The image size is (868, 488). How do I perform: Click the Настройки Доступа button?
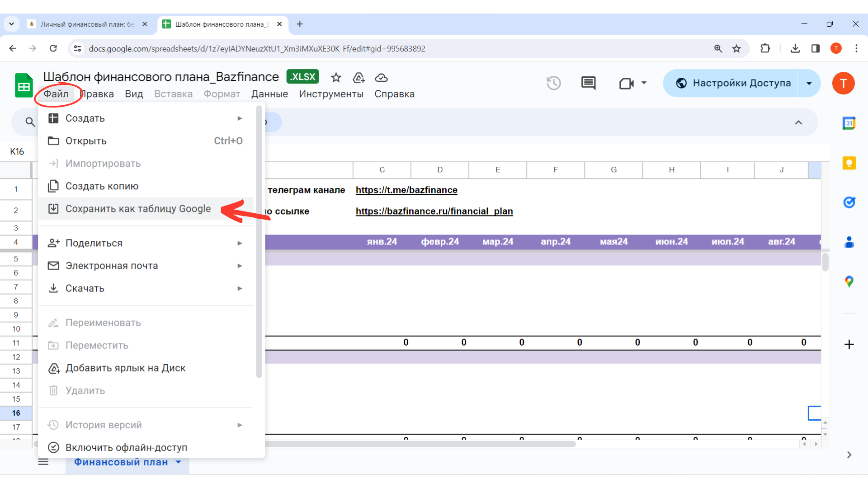click(732, 83)
